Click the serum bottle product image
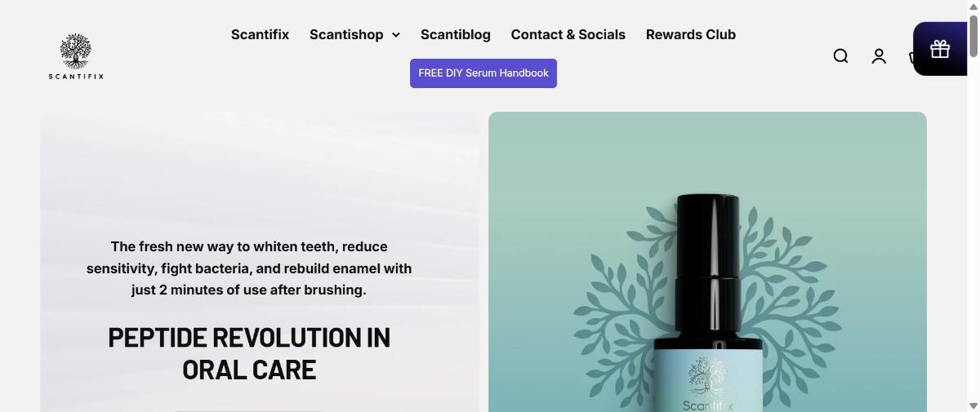980x412 pixels. 707,262
